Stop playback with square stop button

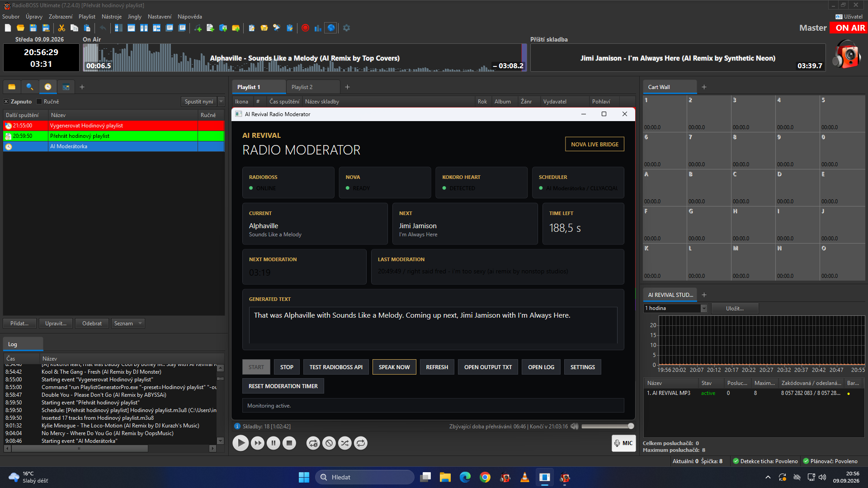click(x=289, y=443)
